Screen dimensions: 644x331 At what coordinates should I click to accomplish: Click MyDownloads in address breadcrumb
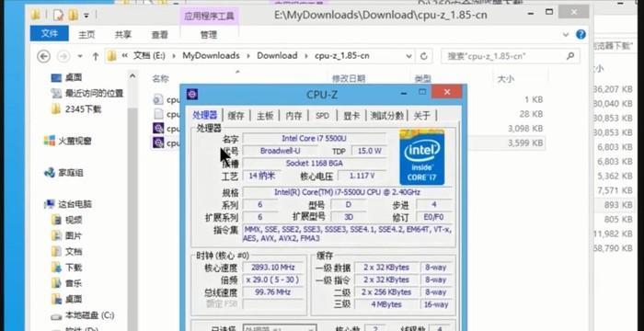[211, 56]
